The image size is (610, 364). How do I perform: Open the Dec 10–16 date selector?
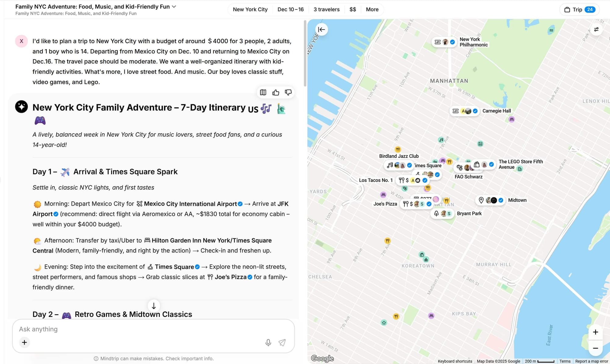click(x=290, y=9)
